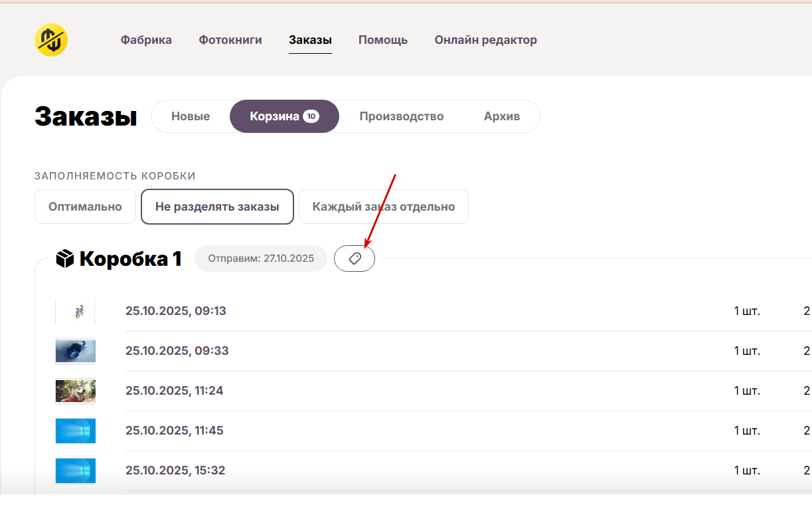The height and width of the screenshot is (505, 812).
Task: Select the Корзина tab
Action: tap(284, 116)
